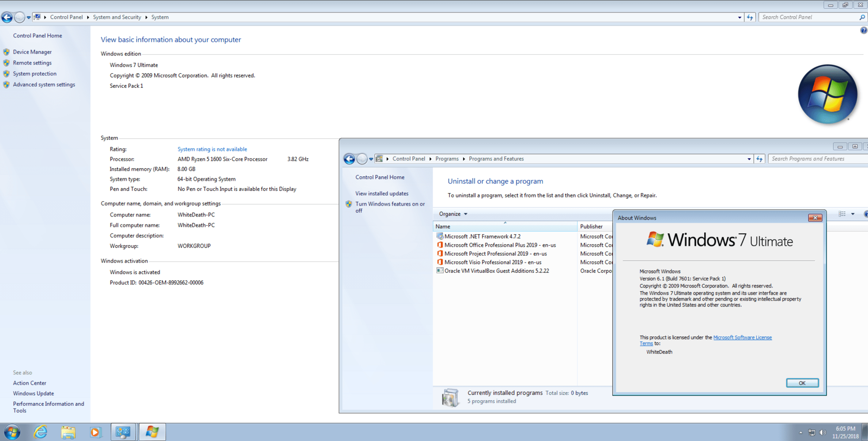
Task: Close the About Windows dialog
Action: pos(815,218)
